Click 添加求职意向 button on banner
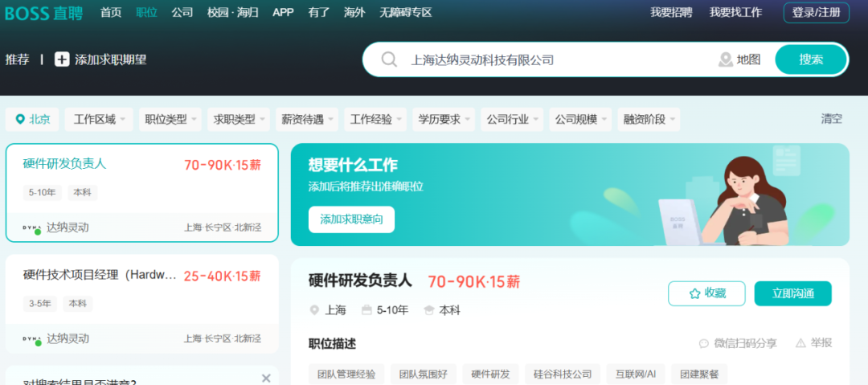Screen dimensions: 868x385 [351, 219]
